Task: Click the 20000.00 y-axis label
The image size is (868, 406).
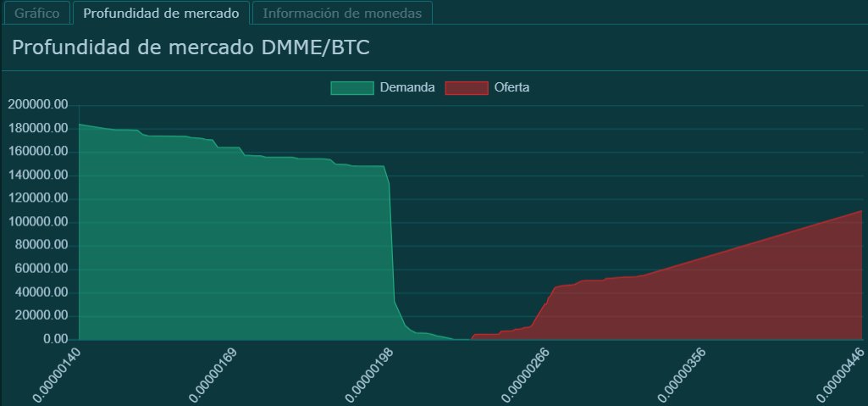Action: (x=41, y=315)
